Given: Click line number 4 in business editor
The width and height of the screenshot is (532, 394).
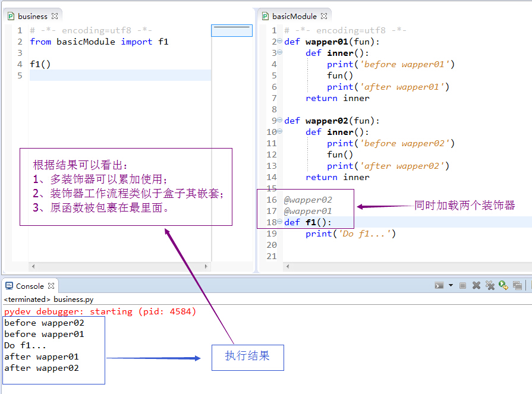Looking at the screenshot, I should pos(20,64).
